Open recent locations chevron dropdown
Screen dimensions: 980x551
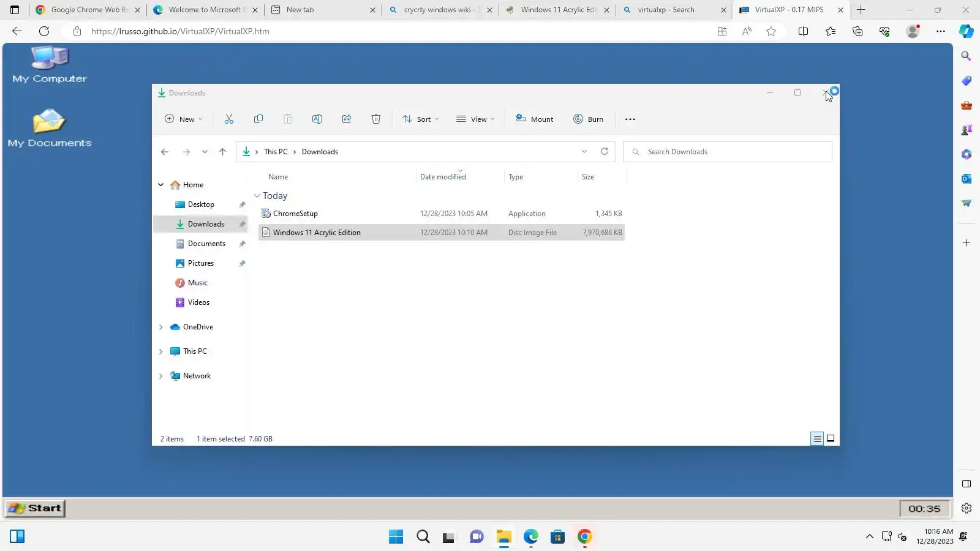click(205, 152)
